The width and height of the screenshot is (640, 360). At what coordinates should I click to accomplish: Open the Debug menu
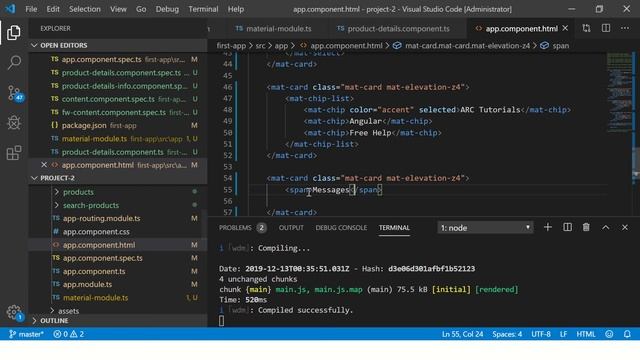tap(167, 9)
